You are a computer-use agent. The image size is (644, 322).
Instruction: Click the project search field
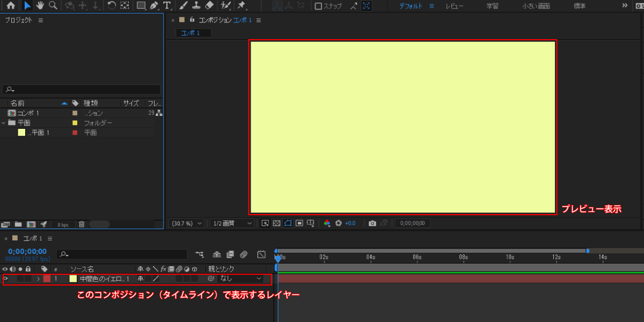click(x=82, y=90)
